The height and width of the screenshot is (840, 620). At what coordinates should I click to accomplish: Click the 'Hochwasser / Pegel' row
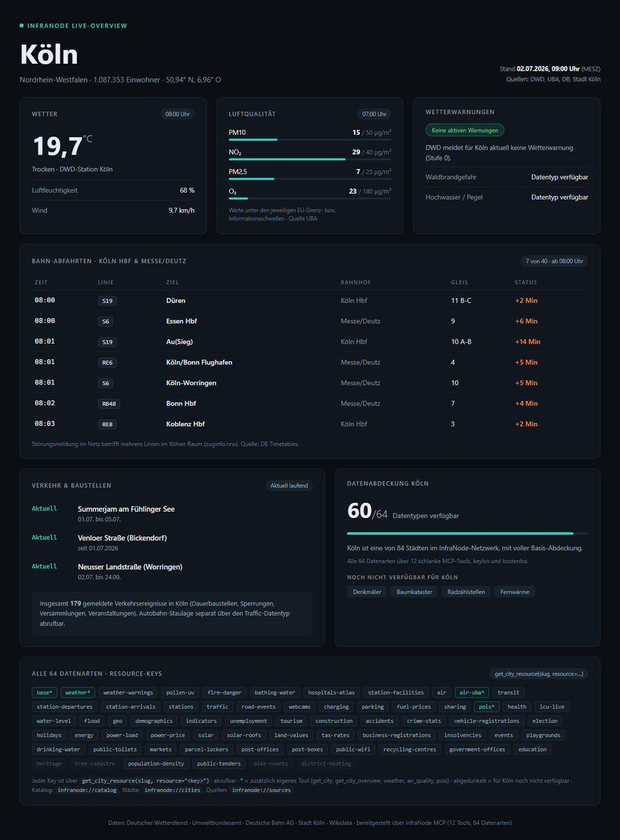pyautogui.click(x=507, y=197)
